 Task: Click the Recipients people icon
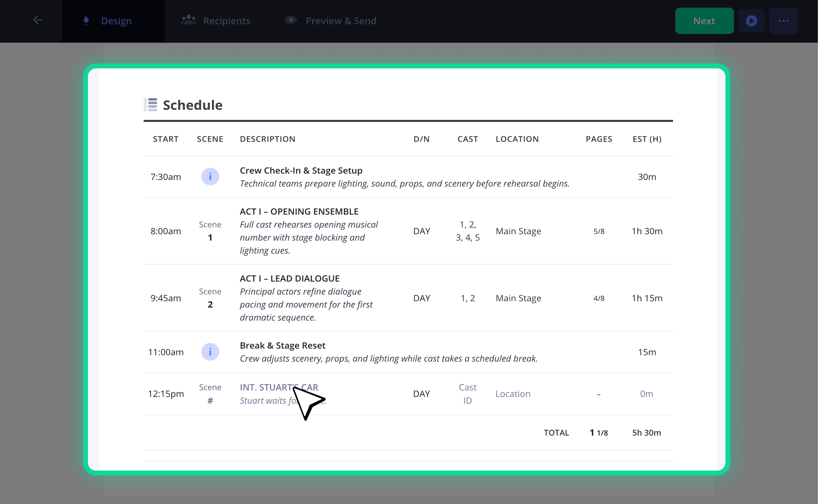point(189,20)
